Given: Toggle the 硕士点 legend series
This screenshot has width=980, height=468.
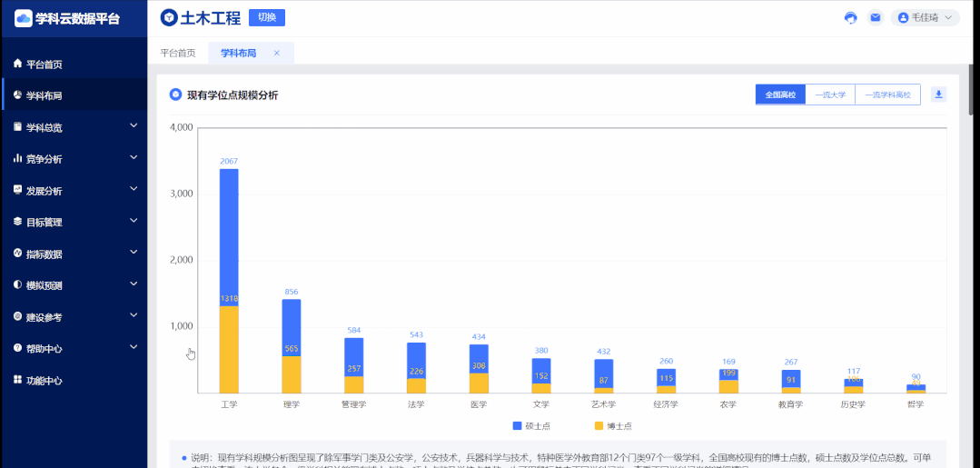Looking at the screenshot, I should click(531, 426).
